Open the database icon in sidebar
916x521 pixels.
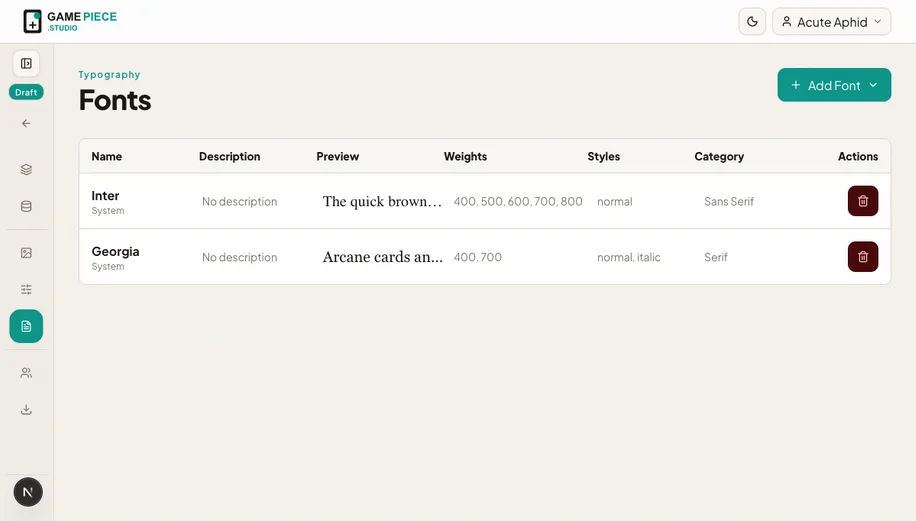click(x=26, y=206)
